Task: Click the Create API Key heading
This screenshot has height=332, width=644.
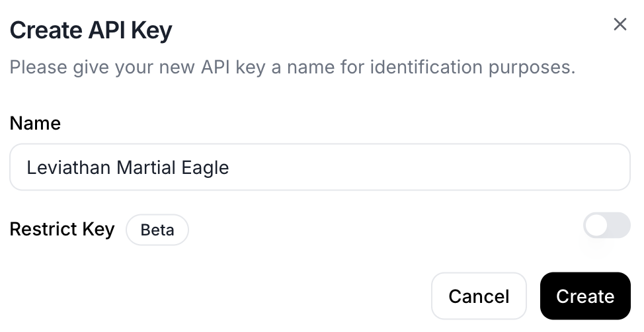Action: (91, 30)
